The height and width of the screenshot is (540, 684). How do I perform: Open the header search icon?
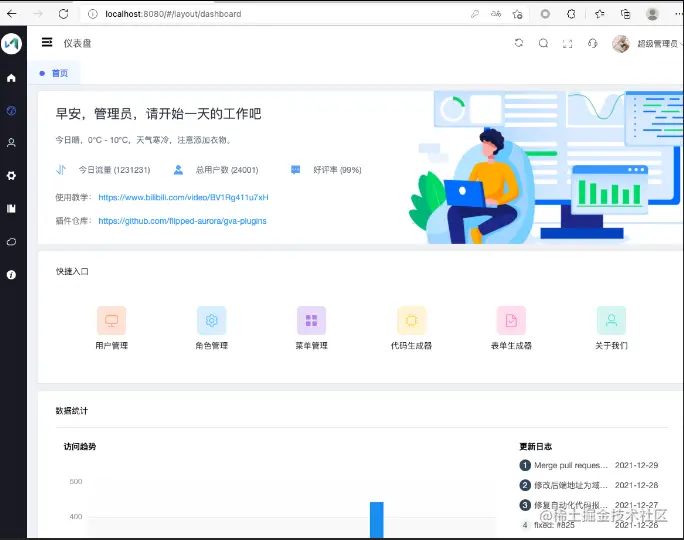[x=543, y=43]
